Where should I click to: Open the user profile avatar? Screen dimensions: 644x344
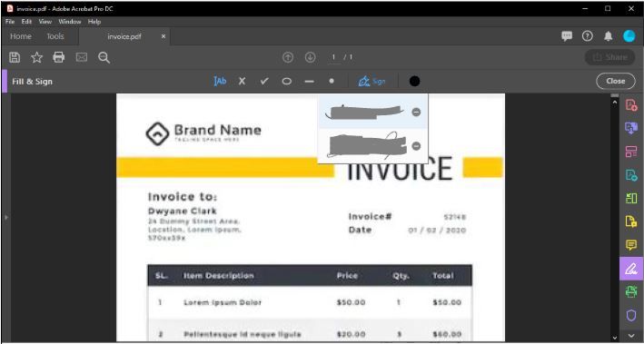(629, 36)
